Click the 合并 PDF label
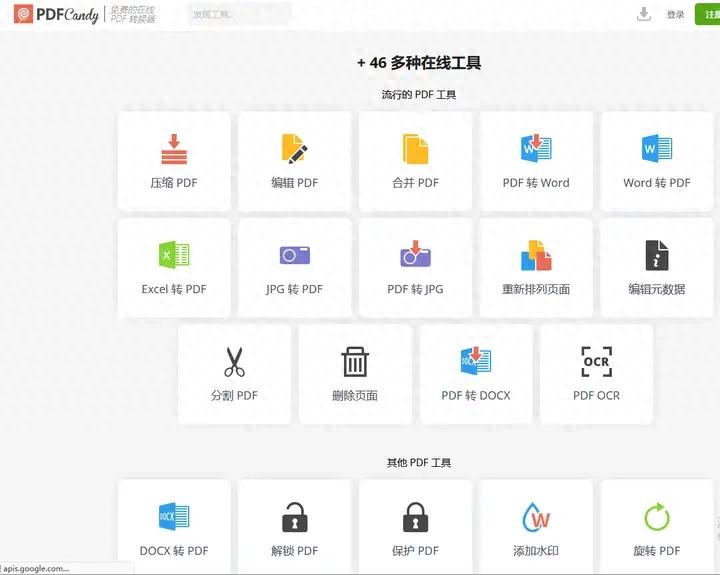This screenshot has height=575, width=720. click(x=415, y=183)
